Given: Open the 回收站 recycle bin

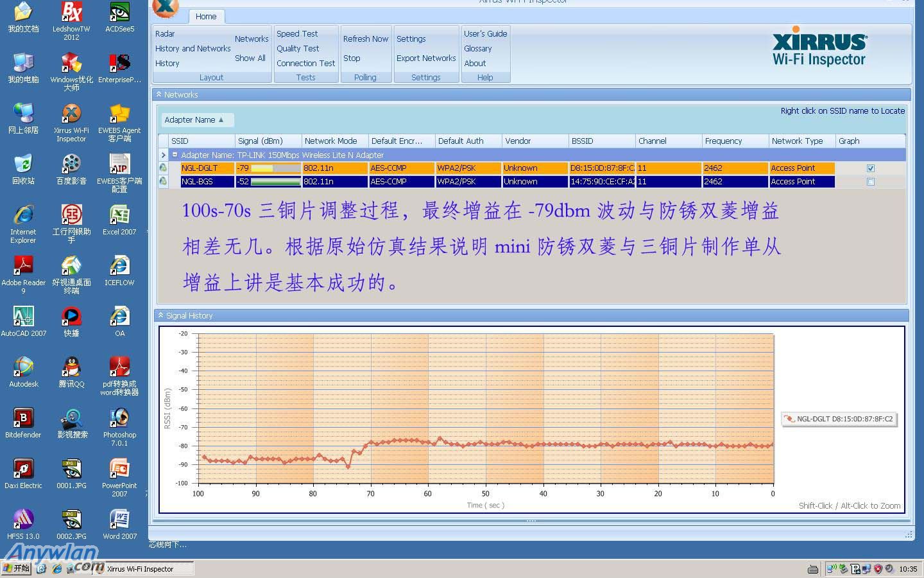Looking at the screenshot, I should (x=23, y=170).
